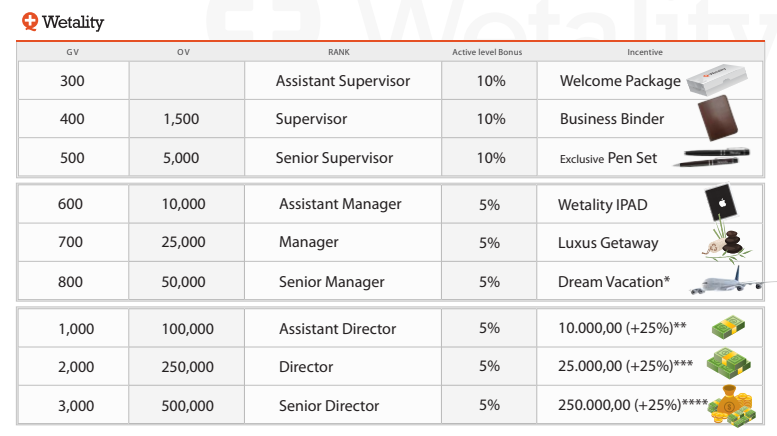This screenshot has width=777, height=436.
Task: Select the Senior Supervisor rank cell
Action: [x=334, y=158]
